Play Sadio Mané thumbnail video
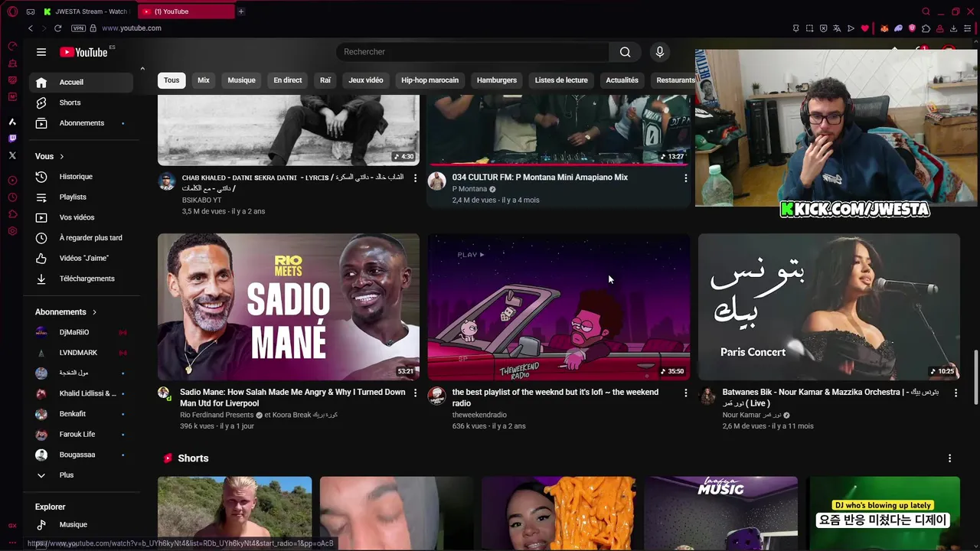The height and width of the screenshot is (551, 980). point(289,307)
